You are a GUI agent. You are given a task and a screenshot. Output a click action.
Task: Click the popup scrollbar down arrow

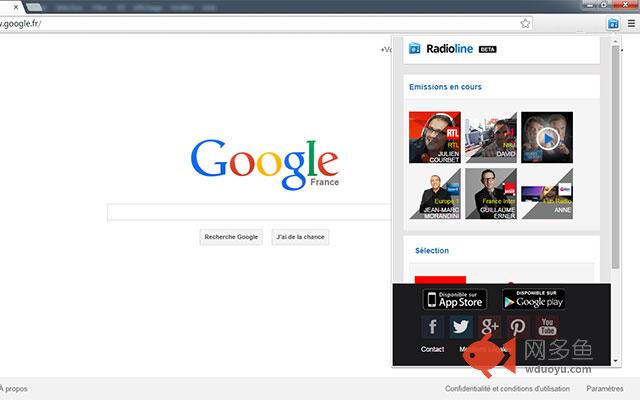(x=616, y=361)
